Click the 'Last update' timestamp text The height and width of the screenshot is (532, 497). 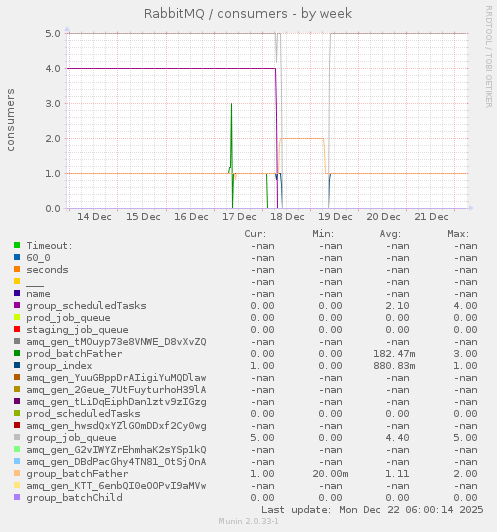click(x=372, y=510)
